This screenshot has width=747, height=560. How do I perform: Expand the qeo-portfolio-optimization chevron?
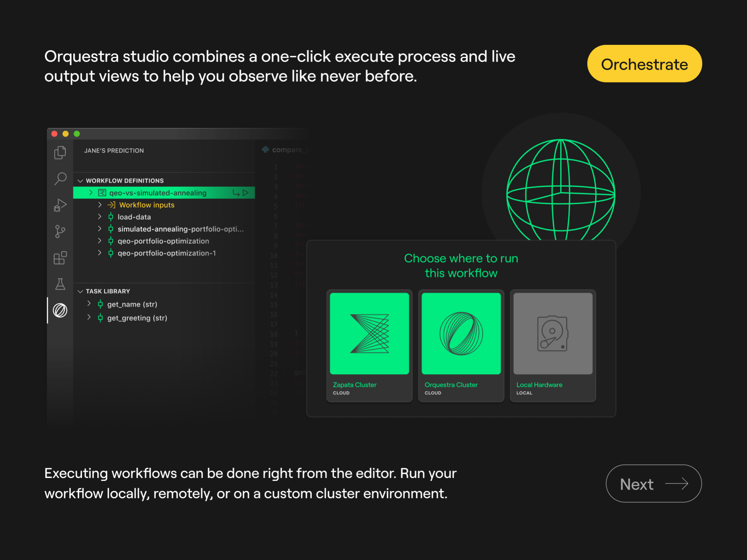point(100,241)
